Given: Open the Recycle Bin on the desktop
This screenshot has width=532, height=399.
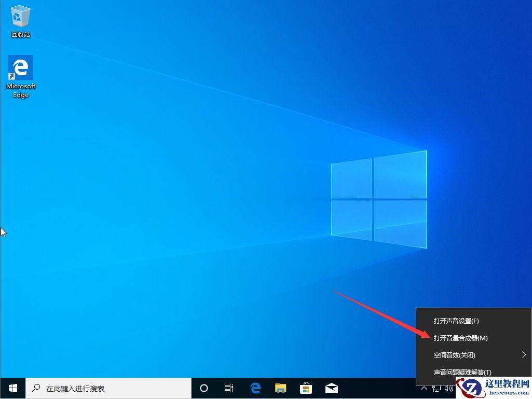Looking at the screenshot, I should tap(20, 18).
